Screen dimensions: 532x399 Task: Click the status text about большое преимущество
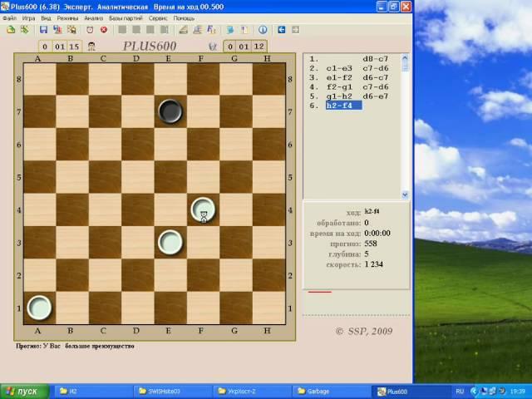75,346
